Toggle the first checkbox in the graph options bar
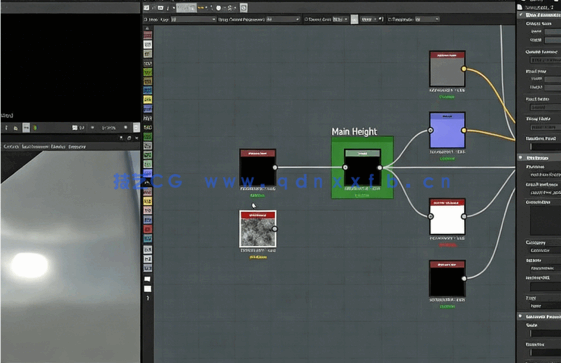Image resolution: width=561 pixels, height=363 pixels. [x=145, y=19]
